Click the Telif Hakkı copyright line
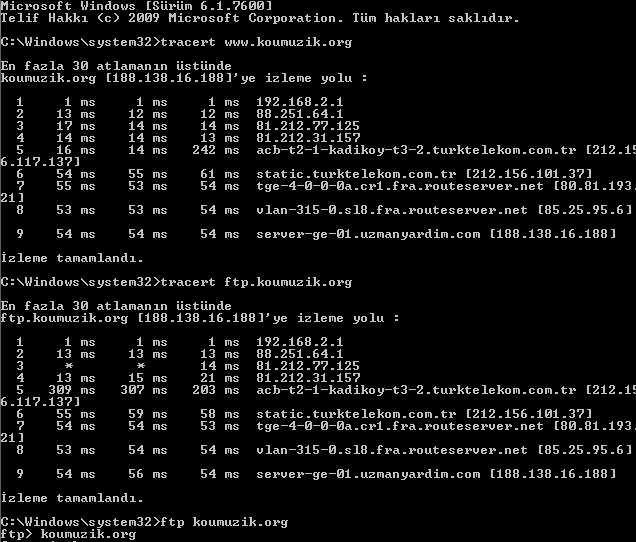This screenshot has width=636, height=542. coord(260,18)
